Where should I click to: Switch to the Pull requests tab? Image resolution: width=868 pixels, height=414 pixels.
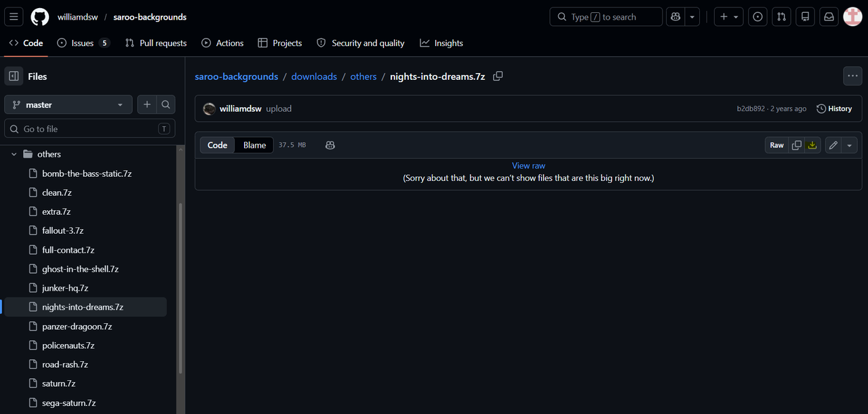point(156,43)
